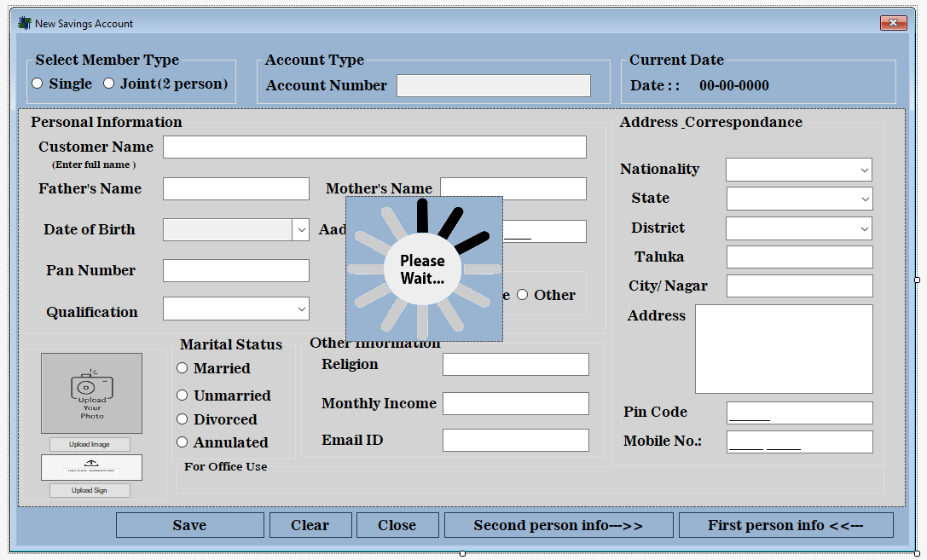The image size is (927, 560).
Task: Click the Upload Image button
Action: click(x=90, y=444)
